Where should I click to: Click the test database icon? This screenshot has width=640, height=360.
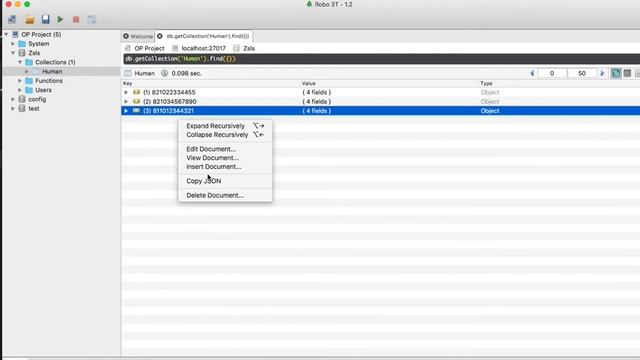click(x=22, y=109)
